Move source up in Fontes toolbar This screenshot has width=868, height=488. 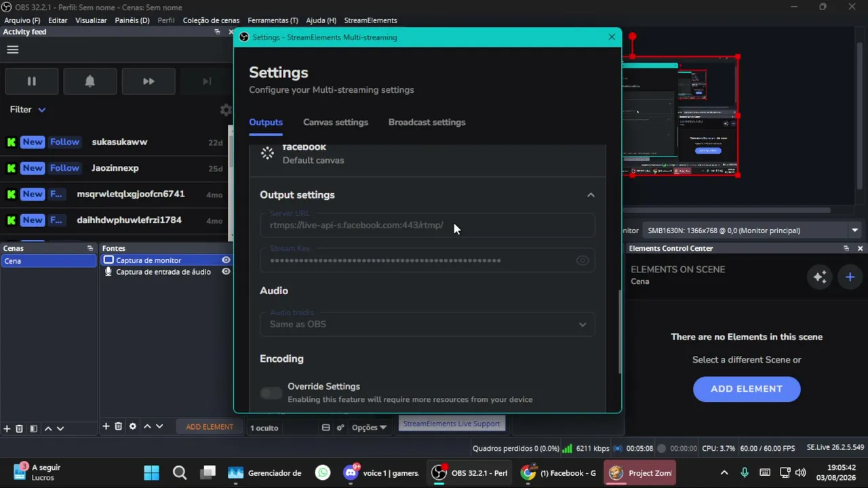click(x=147, y=426)
